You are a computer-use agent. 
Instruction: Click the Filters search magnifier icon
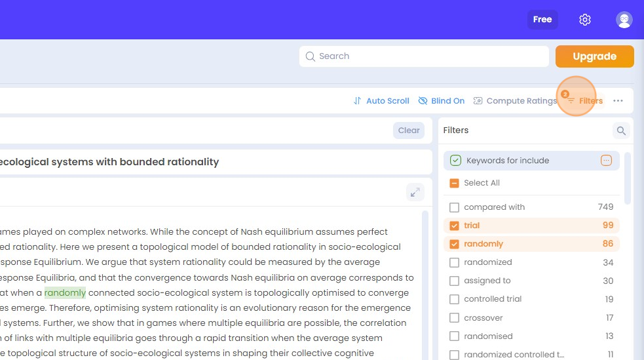tap(620, 131)
